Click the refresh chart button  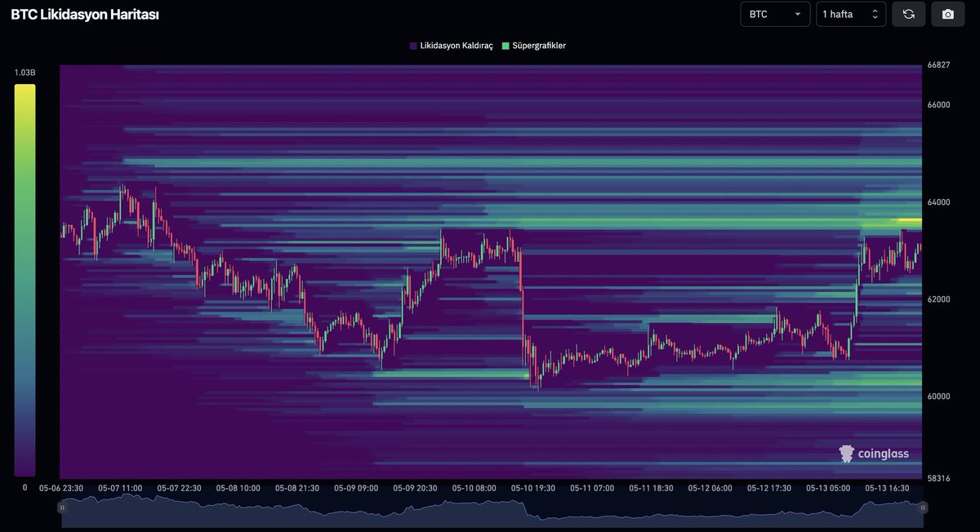tap(909, 14)
